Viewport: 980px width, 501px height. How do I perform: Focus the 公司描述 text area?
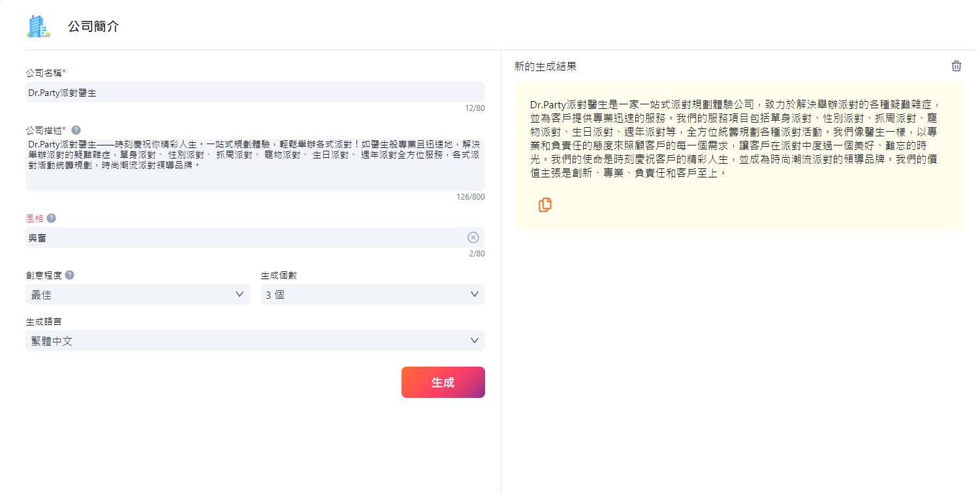point(255,164)
